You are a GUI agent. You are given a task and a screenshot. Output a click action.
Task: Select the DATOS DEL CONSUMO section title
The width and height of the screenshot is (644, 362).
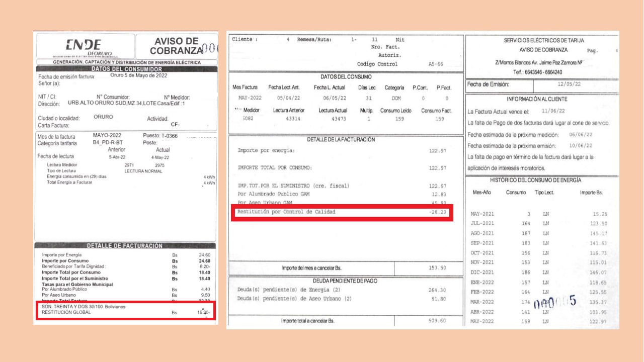coord(346,77)
